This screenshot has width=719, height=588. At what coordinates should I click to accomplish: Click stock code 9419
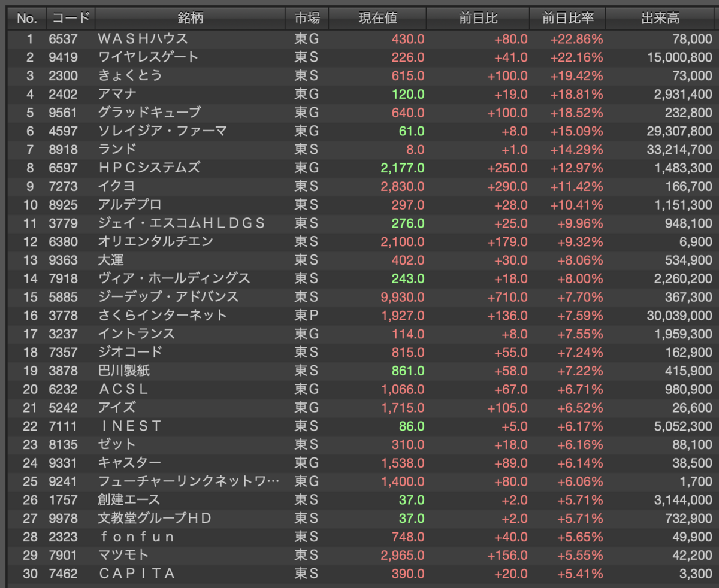64,57
